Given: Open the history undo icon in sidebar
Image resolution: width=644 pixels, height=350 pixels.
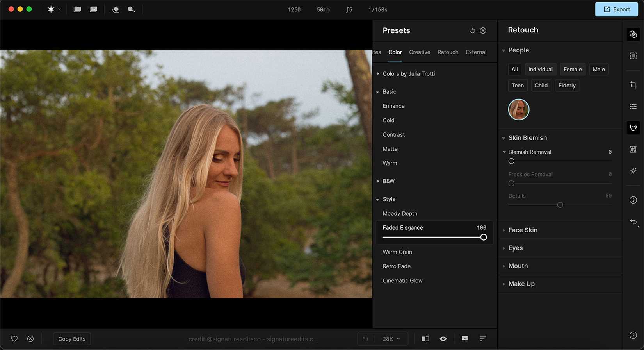Looking at the screenshot, I should point(633,222).
